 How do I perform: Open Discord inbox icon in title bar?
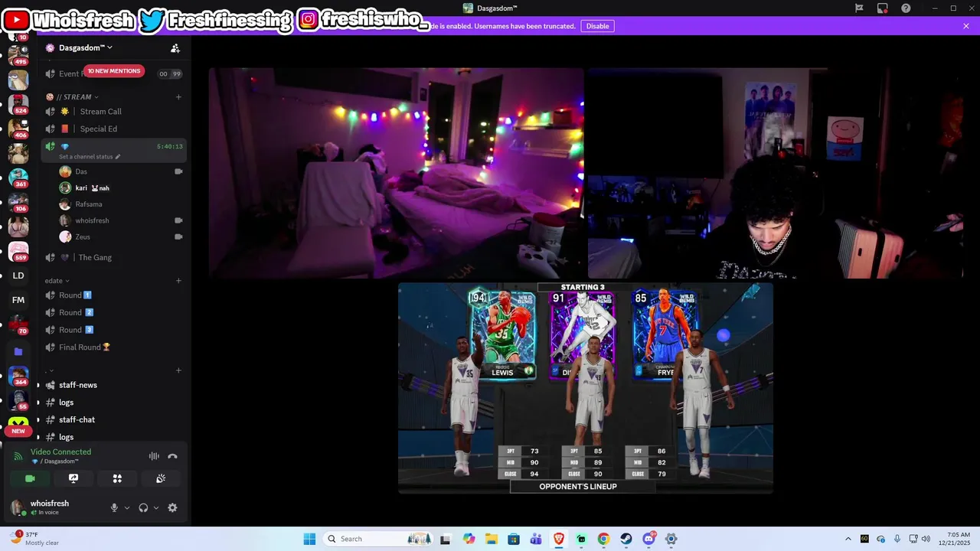tap(883, 8)
